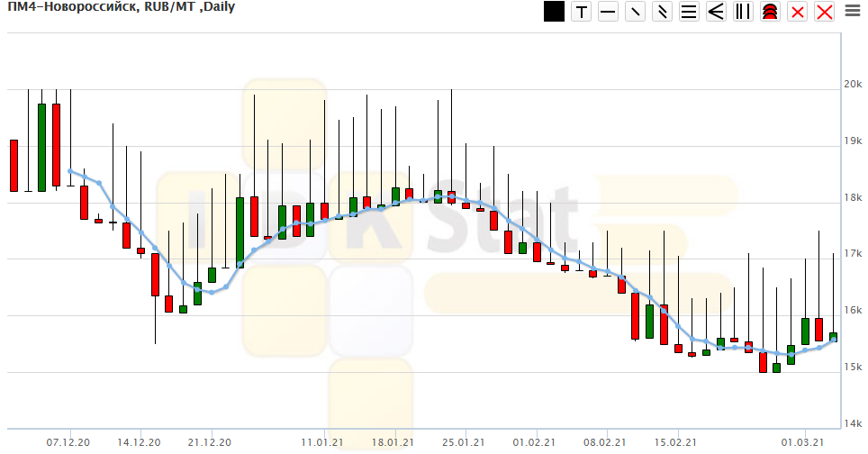Click the first red candle on far left
The height and width of the screenshot is (454, 868).
coord(14,166)
